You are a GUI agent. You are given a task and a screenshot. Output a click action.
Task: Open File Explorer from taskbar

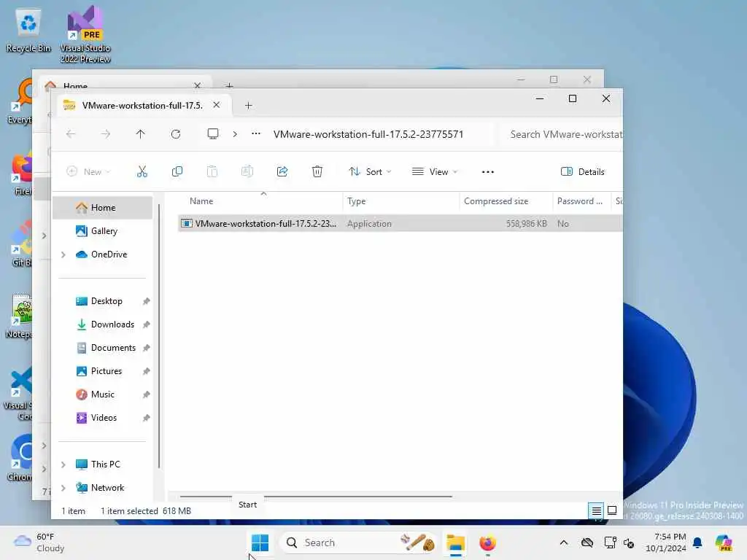[x=455, y=542]
